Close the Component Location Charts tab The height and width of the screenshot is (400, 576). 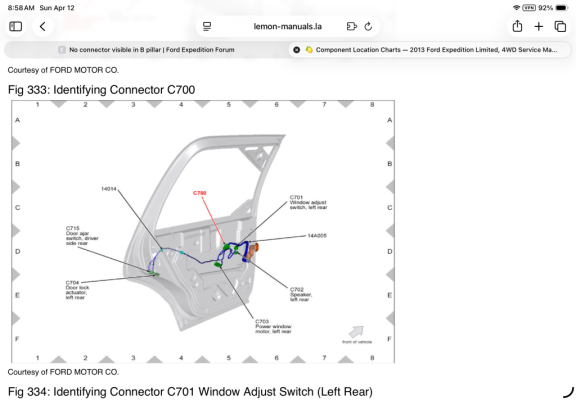(x=296, y=50)
